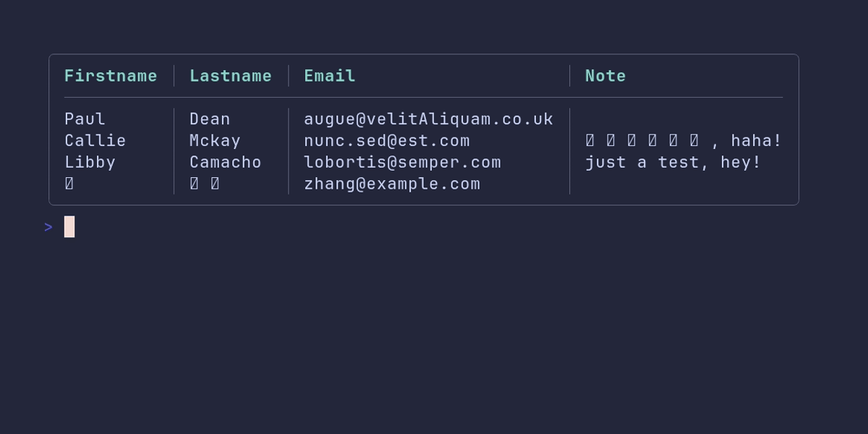The image size is (868, 434).
Task: Select the note 'just a test, hey!'
Action: [x=673, y=162]
